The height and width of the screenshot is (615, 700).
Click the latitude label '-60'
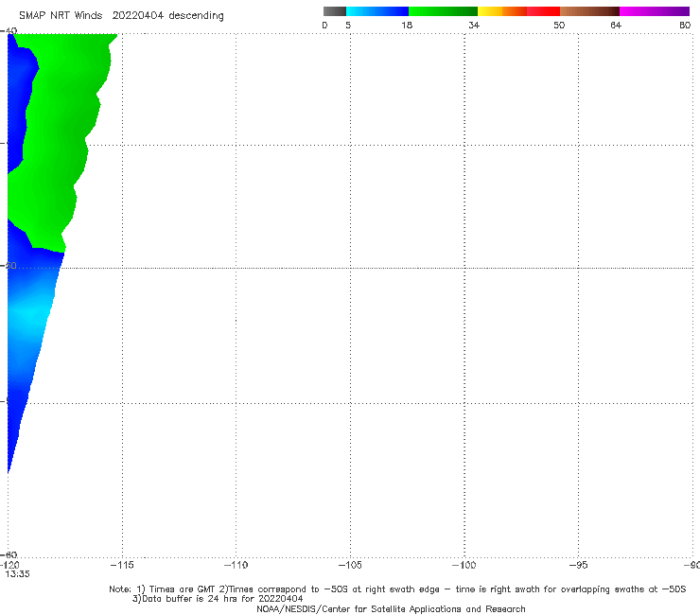tap(9, 554)
